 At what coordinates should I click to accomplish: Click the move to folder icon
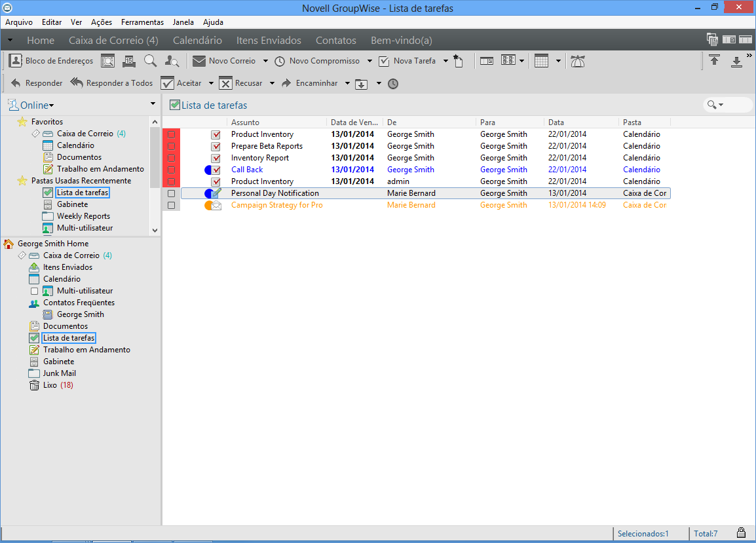pos(361,84)
